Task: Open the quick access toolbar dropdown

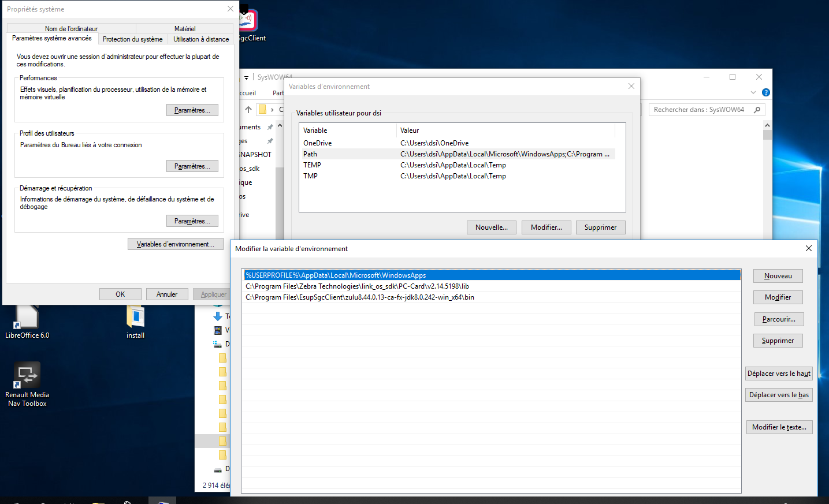Action: click(246, 77)
